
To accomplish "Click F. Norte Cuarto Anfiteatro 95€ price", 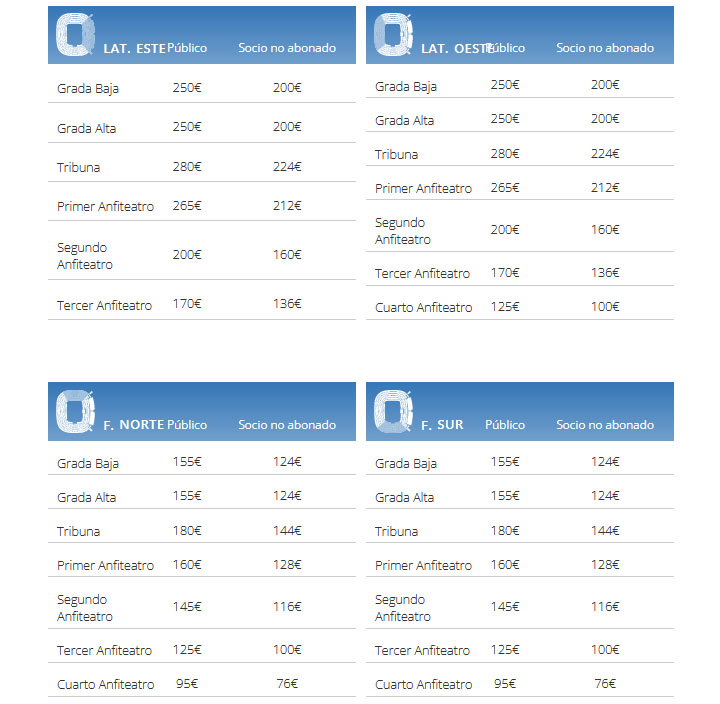I will coord(187,684).
